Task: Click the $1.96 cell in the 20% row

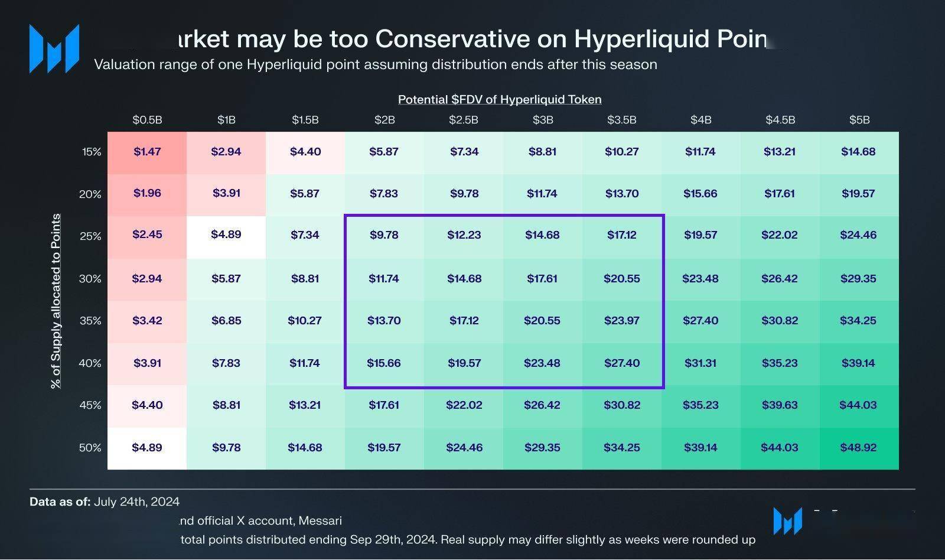Action: (147, 193)
